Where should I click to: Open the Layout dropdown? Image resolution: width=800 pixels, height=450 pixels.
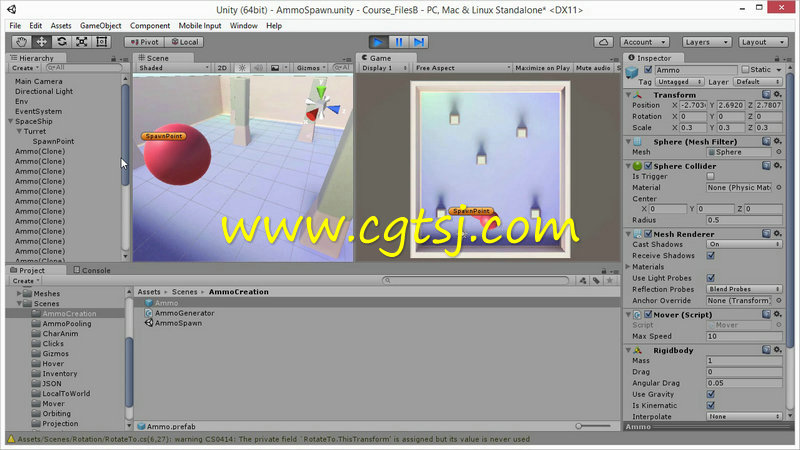pos(763,42)
